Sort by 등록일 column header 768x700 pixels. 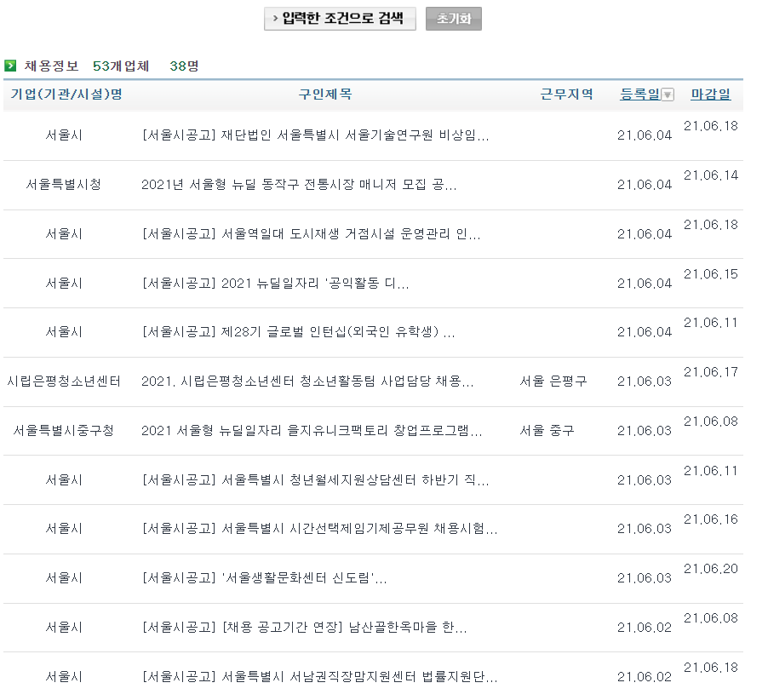tap(639, 94)
